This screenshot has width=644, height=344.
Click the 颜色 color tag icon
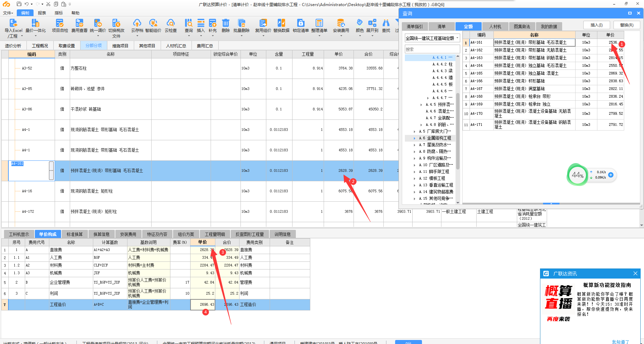coord(360,23)
